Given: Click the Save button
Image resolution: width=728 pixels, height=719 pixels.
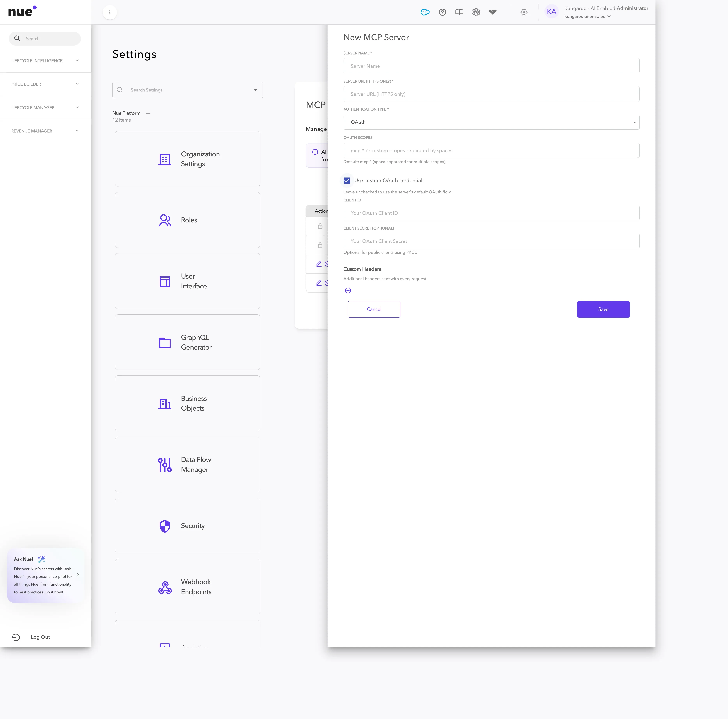Looking at the screenshot, I should point(603,309).
